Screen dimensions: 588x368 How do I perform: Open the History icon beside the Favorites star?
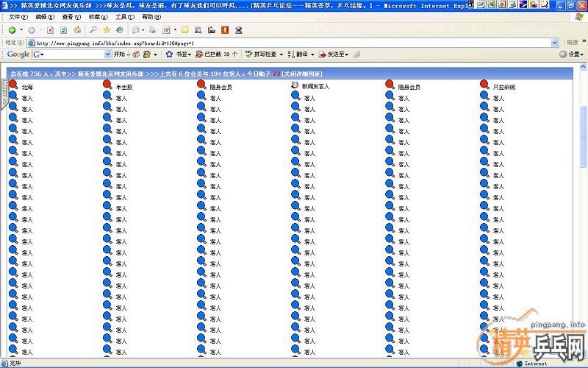(x=120, y=30)
